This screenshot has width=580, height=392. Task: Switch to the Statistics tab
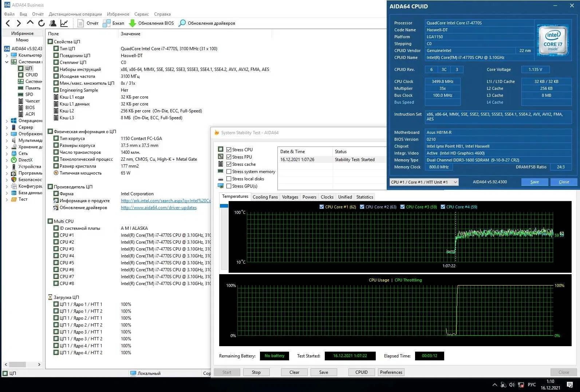[x=364, y=197]
